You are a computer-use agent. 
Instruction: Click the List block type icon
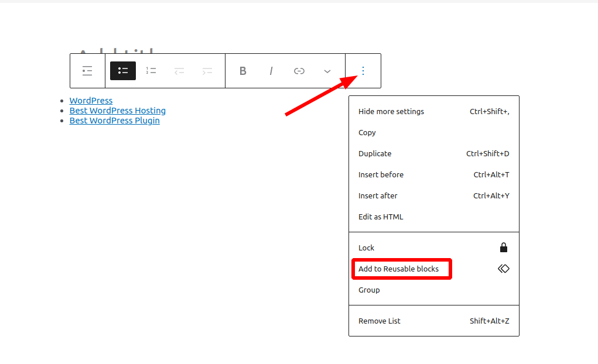(x=87, y=71)
